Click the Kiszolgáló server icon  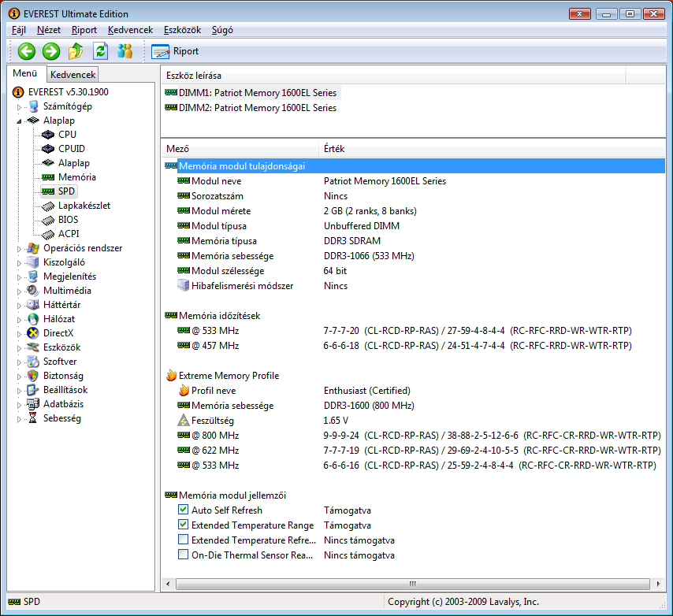(x=33, y=262)
